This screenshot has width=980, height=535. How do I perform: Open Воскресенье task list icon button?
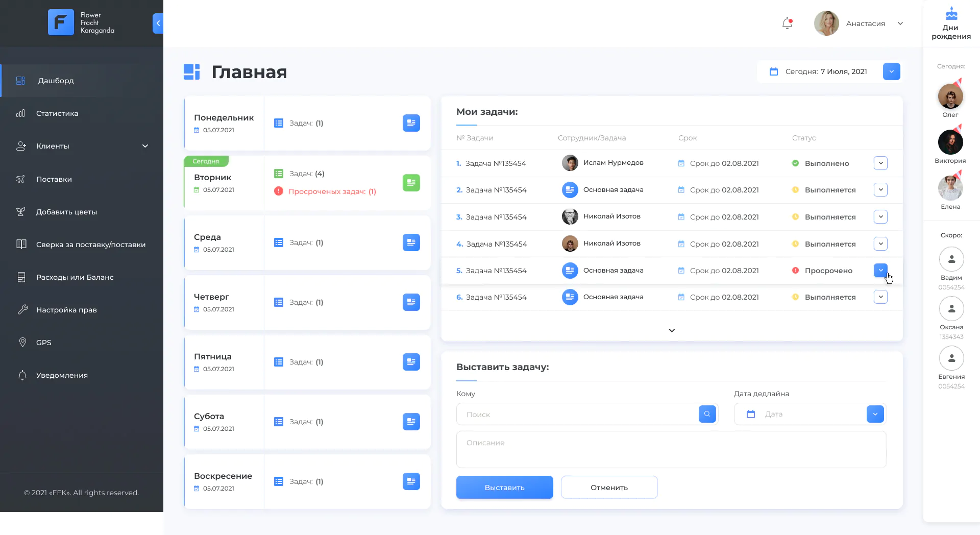tap(411, 481)
